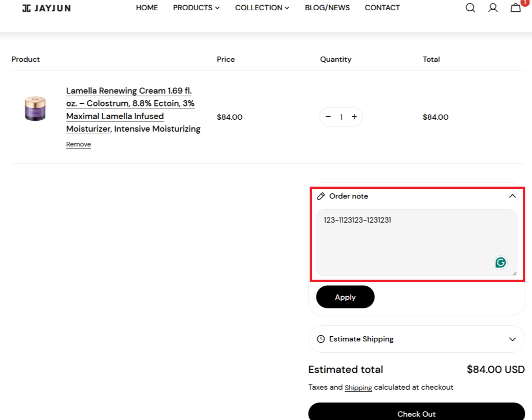This screenshot has height=420, width=532.
Task: Open the search magnifier icon
Action: (x=470, y=8)
